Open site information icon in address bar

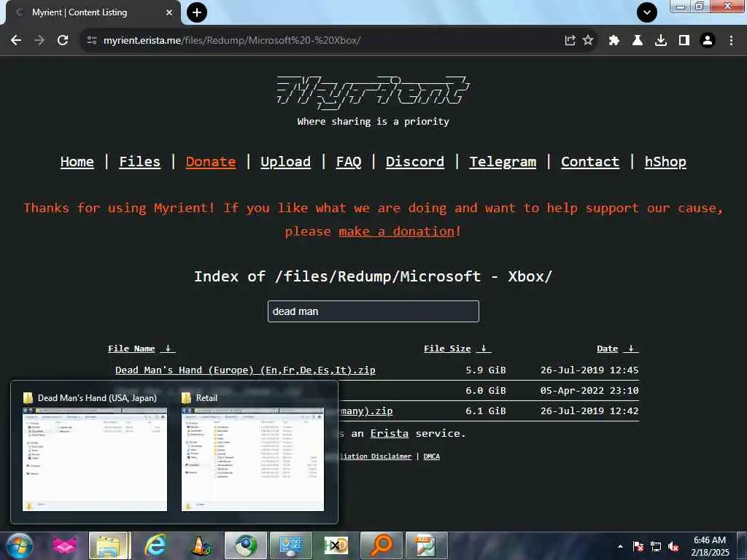92,40
